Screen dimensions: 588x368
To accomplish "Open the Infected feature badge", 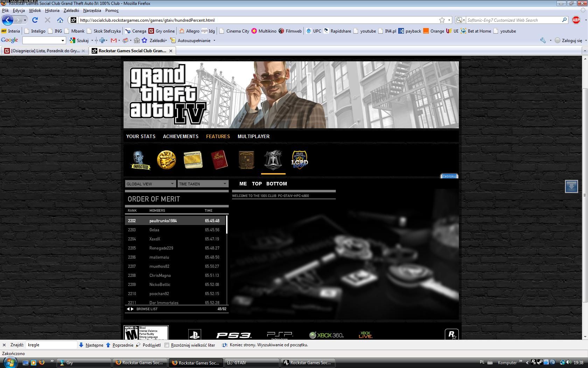I will point(140,160).
